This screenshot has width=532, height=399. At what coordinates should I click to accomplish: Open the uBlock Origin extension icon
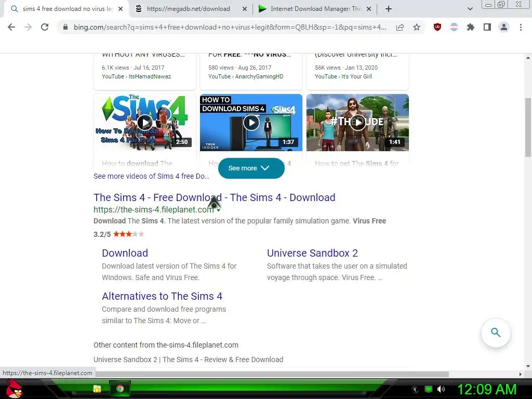[x=437, y=27]
